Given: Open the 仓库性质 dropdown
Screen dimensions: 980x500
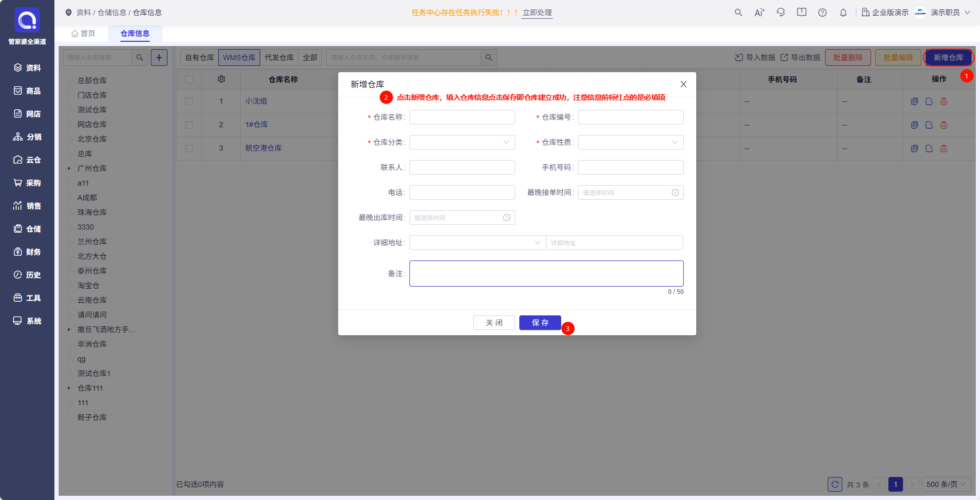Looking at the screenshot, I should point(631,142).
